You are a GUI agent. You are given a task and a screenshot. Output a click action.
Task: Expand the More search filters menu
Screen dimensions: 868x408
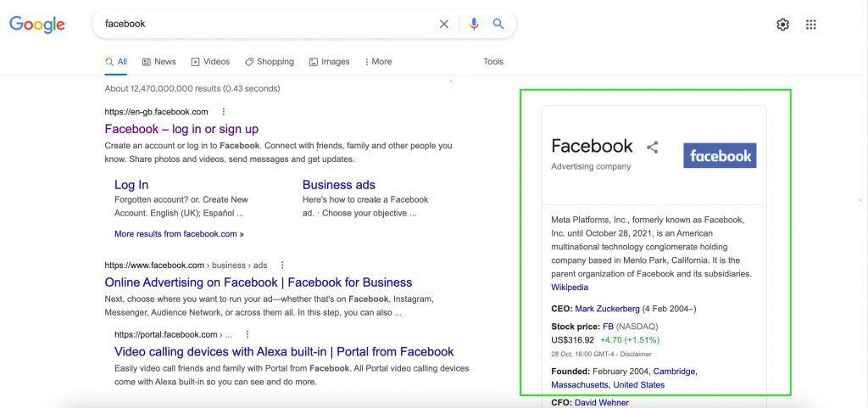378,62
